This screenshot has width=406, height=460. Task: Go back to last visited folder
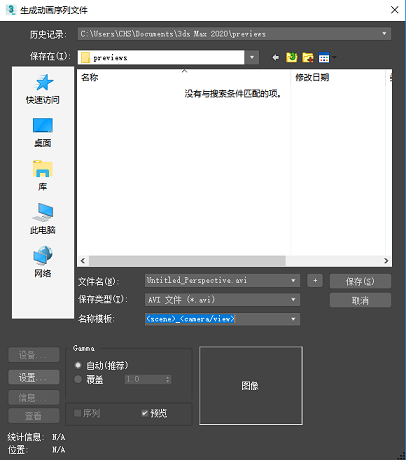[x=275, y=58]
